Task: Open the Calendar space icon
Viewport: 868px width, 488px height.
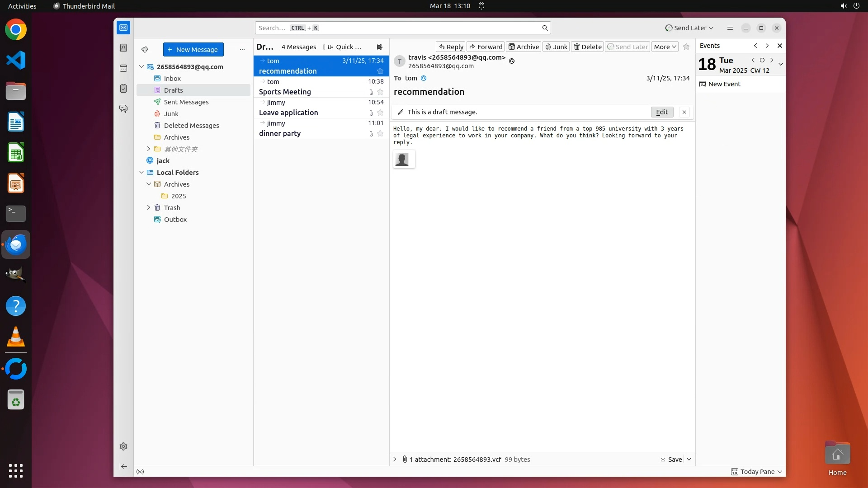Action: pos(123,68)
